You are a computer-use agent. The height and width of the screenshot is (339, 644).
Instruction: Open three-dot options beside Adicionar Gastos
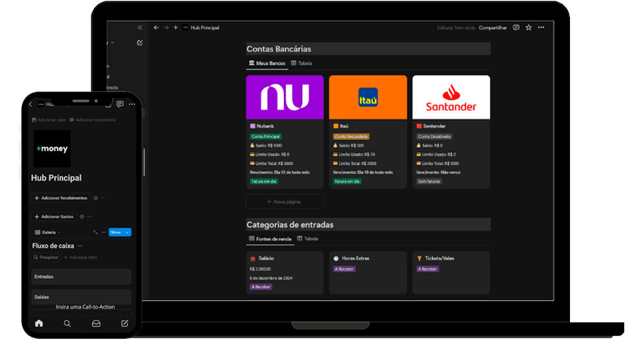90,217
